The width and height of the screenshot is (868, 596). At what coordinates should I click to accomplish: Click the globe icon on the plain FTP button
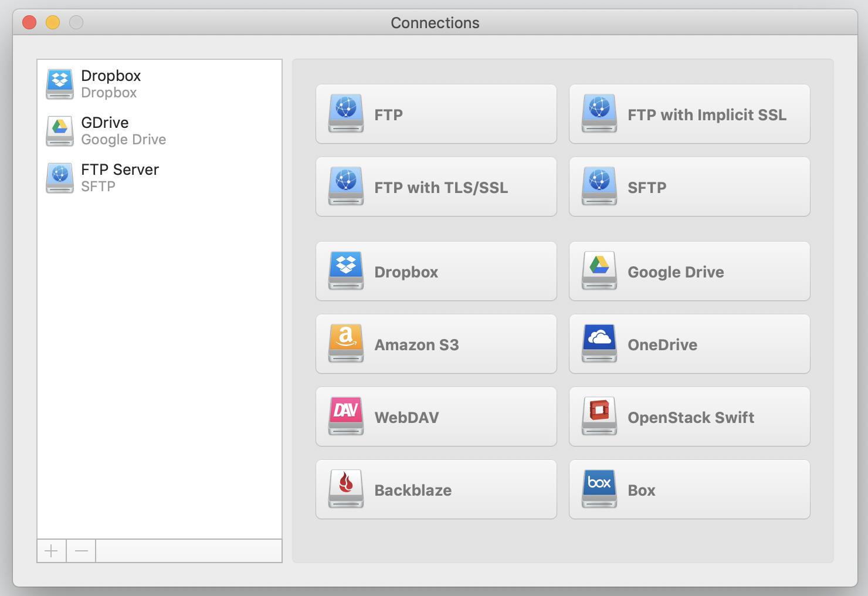click(x=346, y=114)
